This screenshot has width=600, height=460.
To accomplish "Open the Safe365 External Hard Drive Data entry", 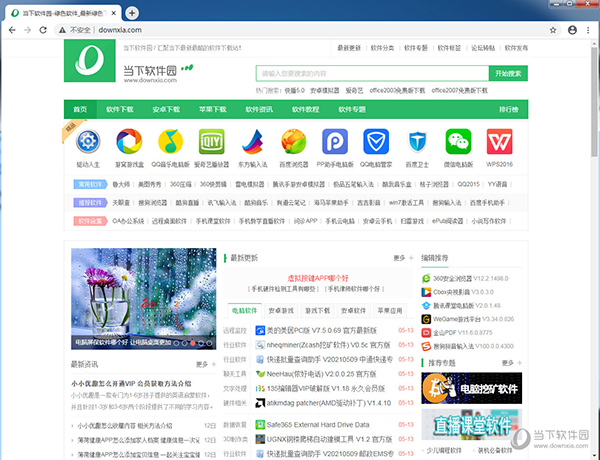I will click(318, 424).
